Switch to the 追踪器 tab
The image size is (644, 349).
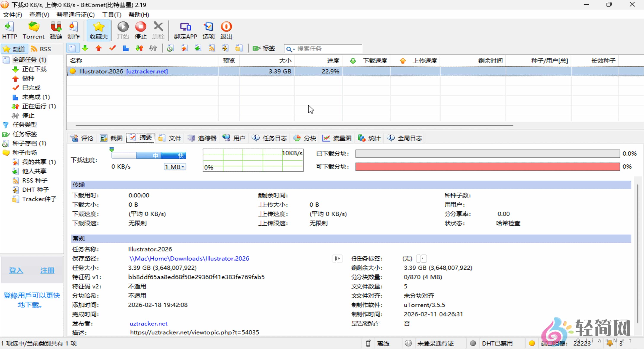click(x=207, y=138)
